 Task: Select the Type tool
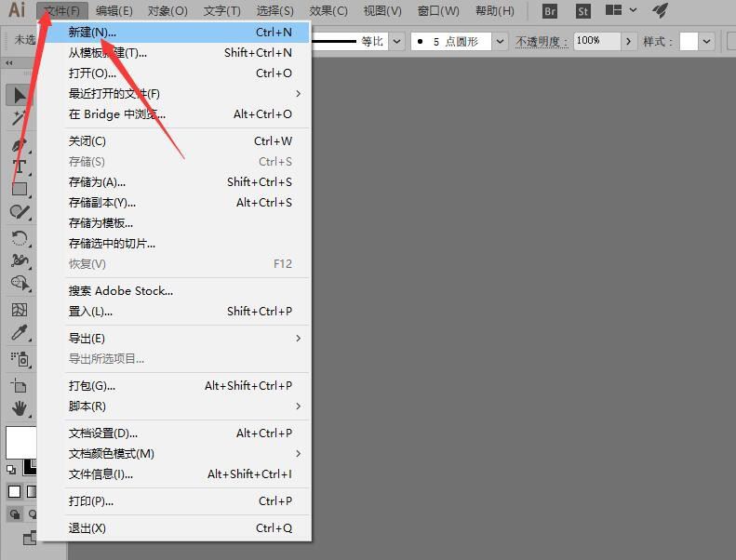click(20, 167)
